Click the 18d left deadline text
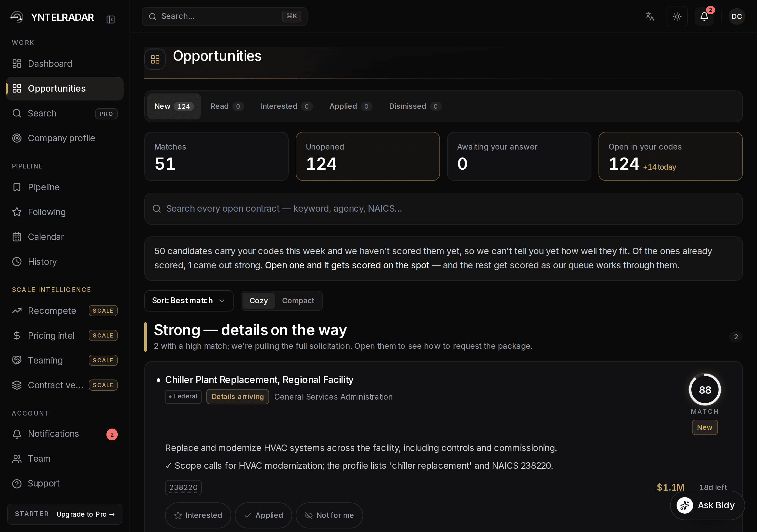757x532 pixels. click(713, 487)
